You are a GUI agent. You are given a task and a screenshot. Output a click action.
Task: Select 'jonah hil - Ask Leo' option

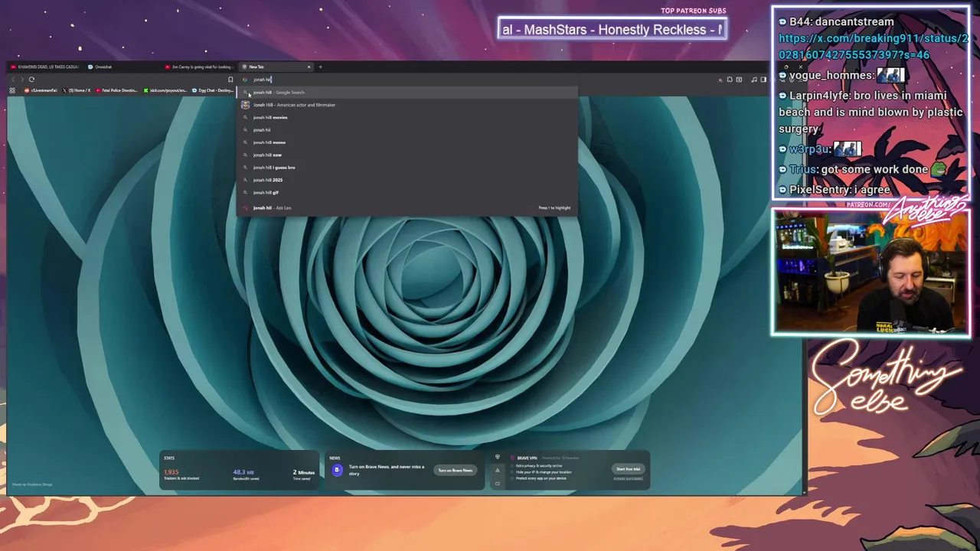[x=407, y=208]
